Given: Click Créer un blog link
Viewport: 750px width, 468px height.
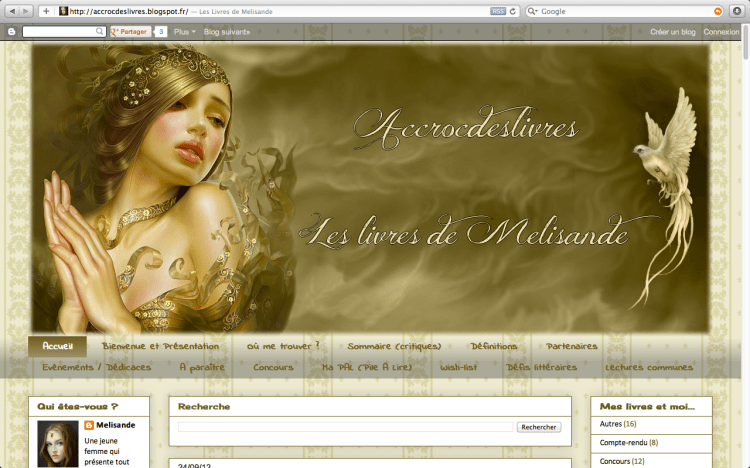Looking at the screenshot, I should coord(673,32).
